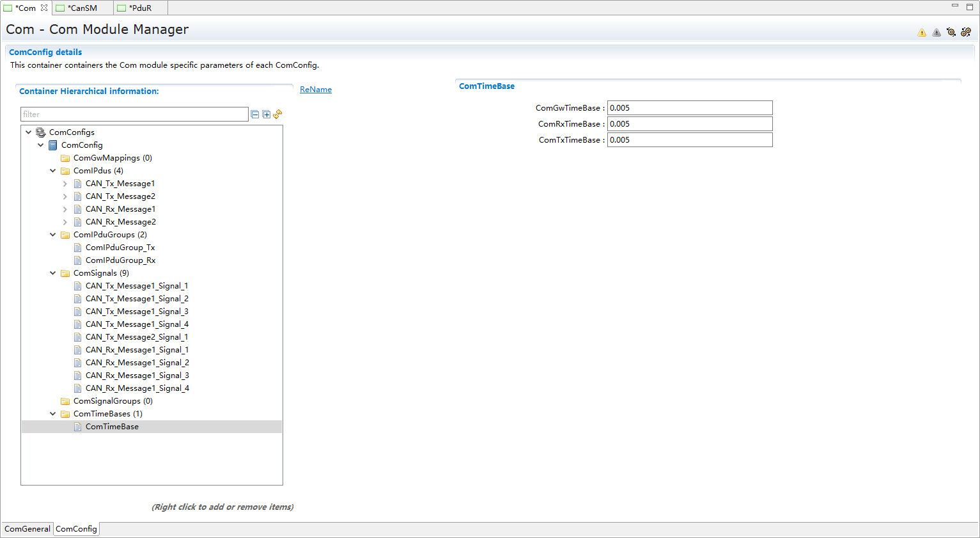Collapse all tree nodes using minus icon
Viewport: 980px width, 538px height.
pyautogui.click(x=255, y=115)
